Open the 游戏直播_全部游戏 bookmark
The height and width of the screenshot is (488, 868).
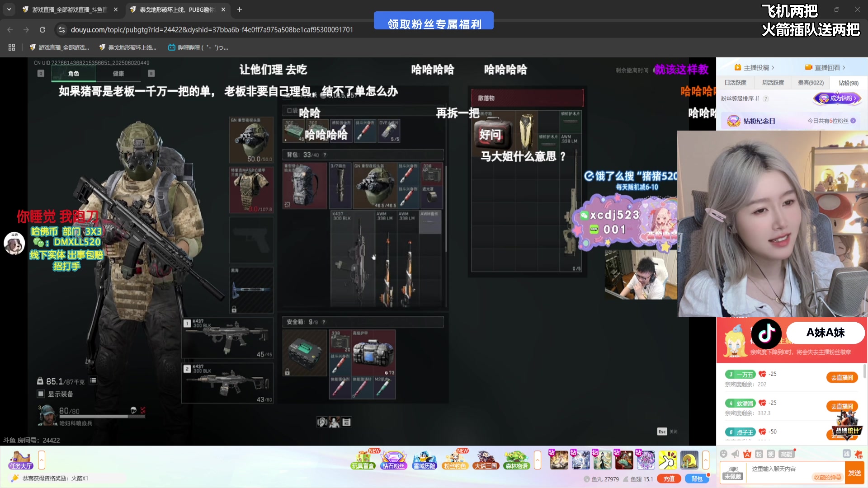(x=59, y=47)
